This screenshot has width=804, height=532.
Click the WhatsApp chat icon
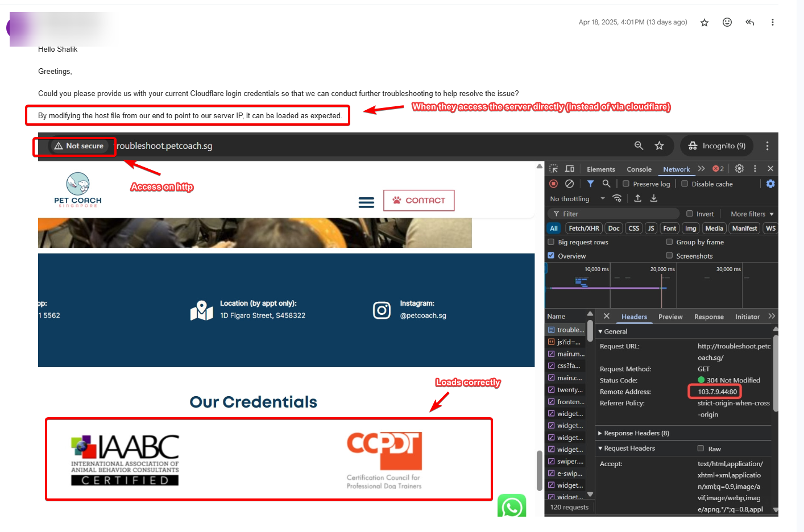click(512, 506)
